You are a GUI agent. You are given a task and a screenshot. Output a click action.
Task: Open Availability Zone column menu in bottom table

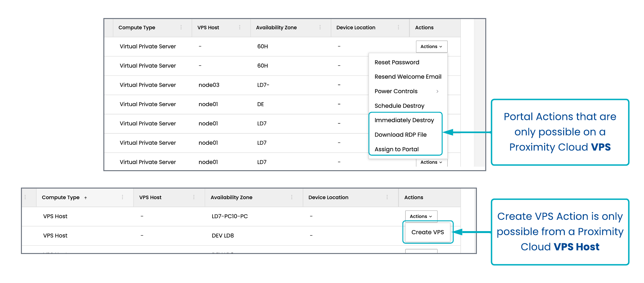point(292,197)
